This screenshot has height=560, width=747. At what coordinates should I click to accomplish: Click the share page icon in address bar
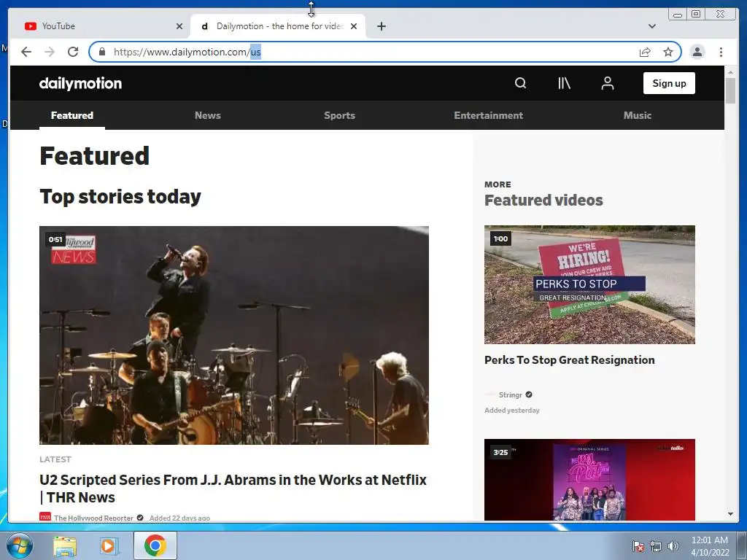pos(645,52)
